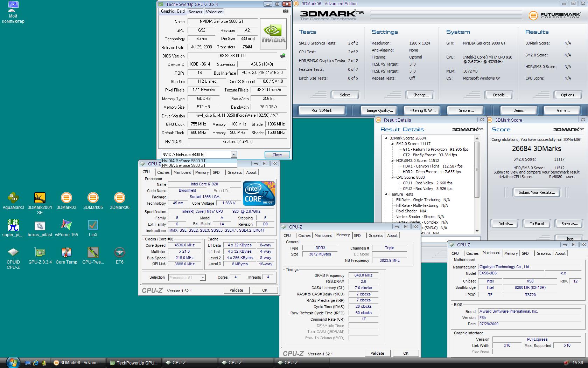Image resolution: width=588 pixels, height=368 pixels.
Task: Collapse the Feature Tests tree node
Action: [x=386, y=194]
